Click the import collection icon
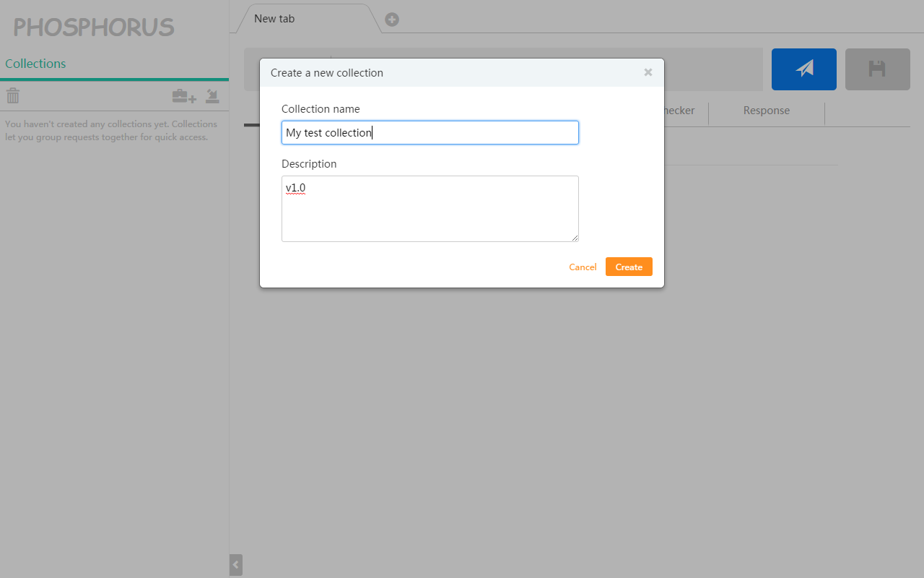Image resolution: width=924 pixels, height=578 pixels. (212, 95)
